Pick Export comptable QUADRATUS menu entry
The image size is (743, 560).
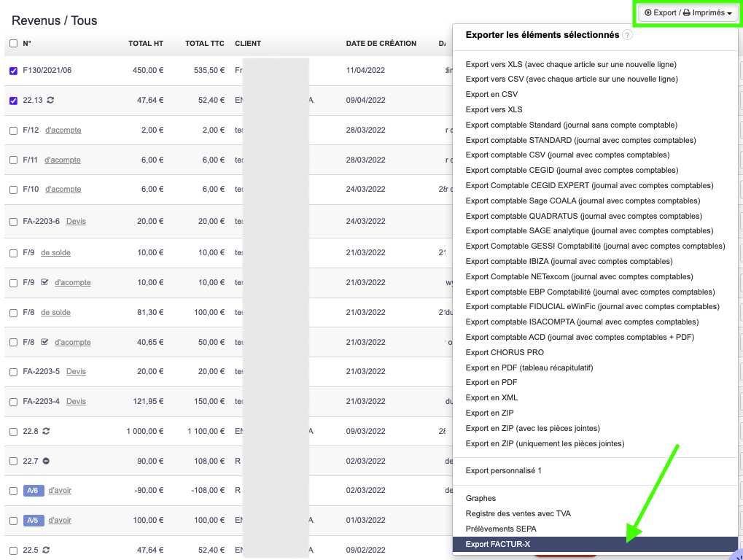click(583, 216)
